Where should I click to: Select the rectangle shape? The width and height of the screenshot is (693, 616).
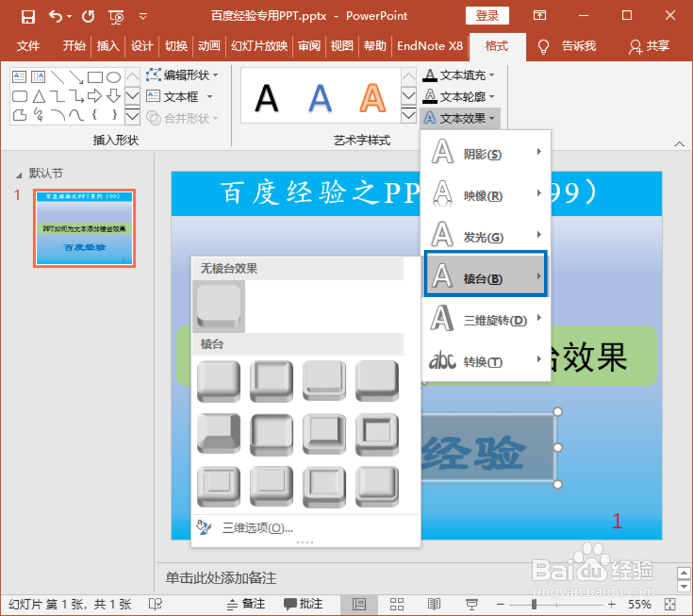[x=95, y=77]
